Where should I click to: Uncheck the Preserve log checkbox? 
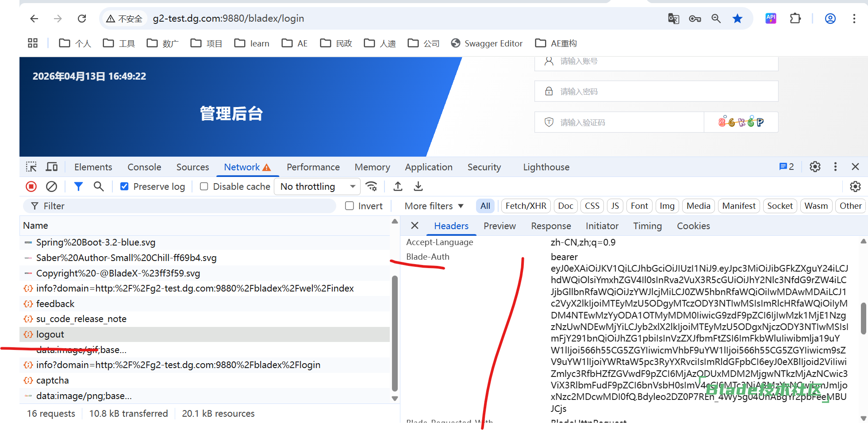pyautogui.click(x=125, y=187)
